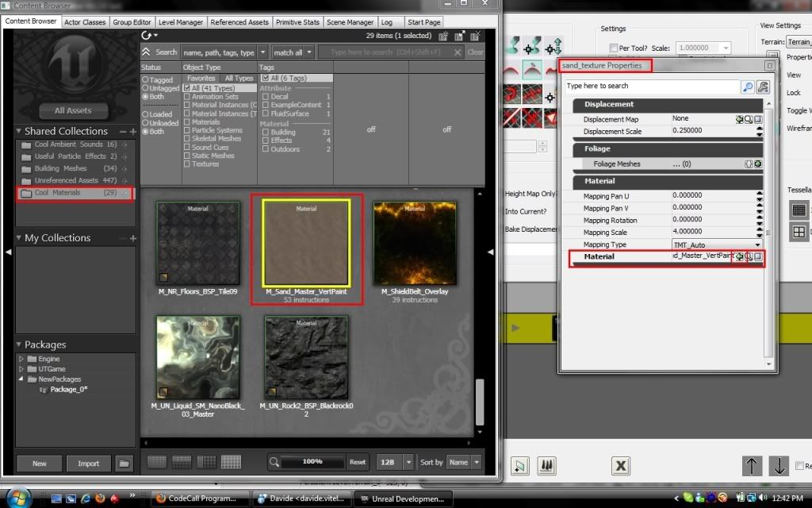Click the magnifier icon in sand_texture Properties
The width and height of the screenshot is (812, 508).
pos(747,87)
